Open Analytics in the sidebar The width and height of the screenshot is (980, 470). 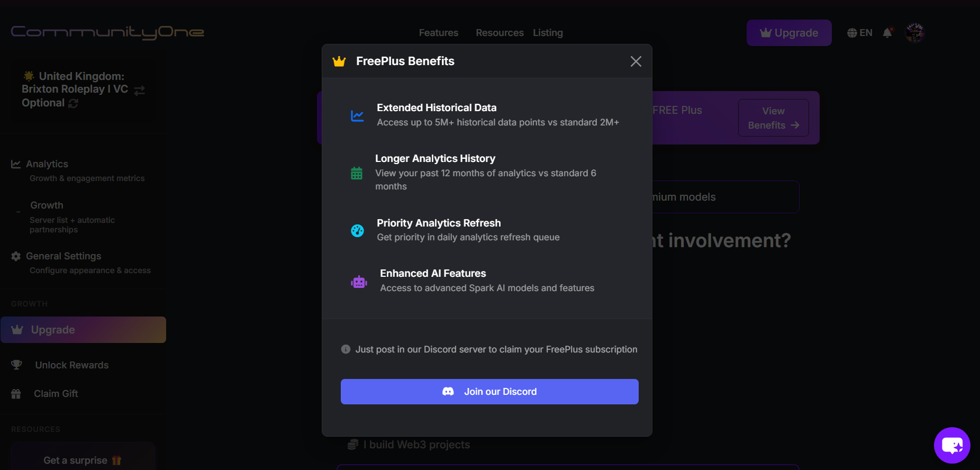click(x=47, y=164)
